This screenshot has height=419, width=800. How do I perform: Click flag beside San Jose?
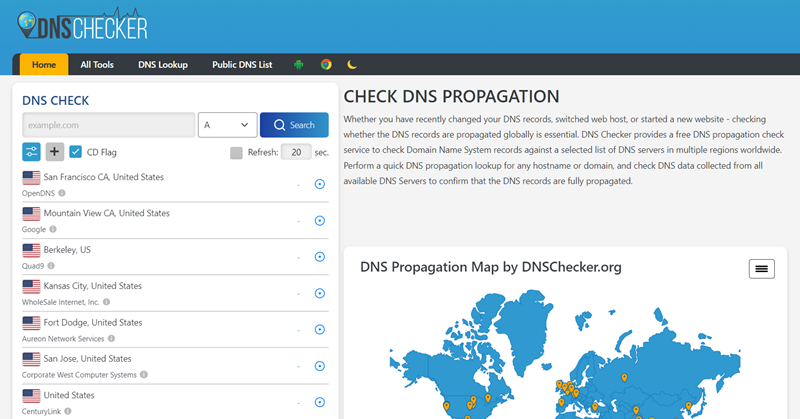point(31,359)
